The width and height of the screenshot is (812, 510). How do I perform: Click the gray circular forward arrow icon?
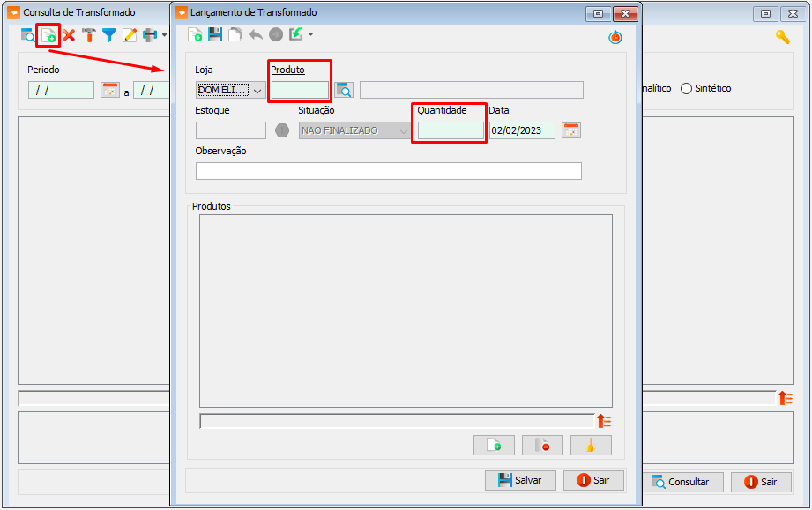276,34
